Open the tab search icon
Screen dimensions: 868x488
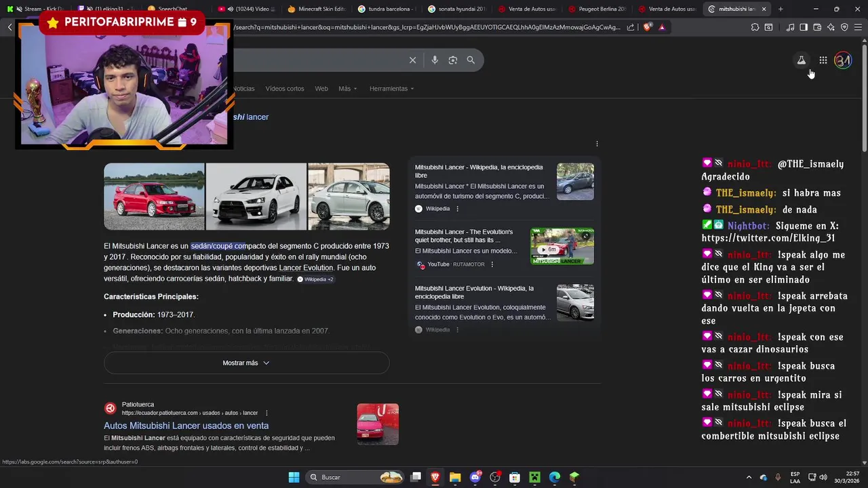point(768,27)
